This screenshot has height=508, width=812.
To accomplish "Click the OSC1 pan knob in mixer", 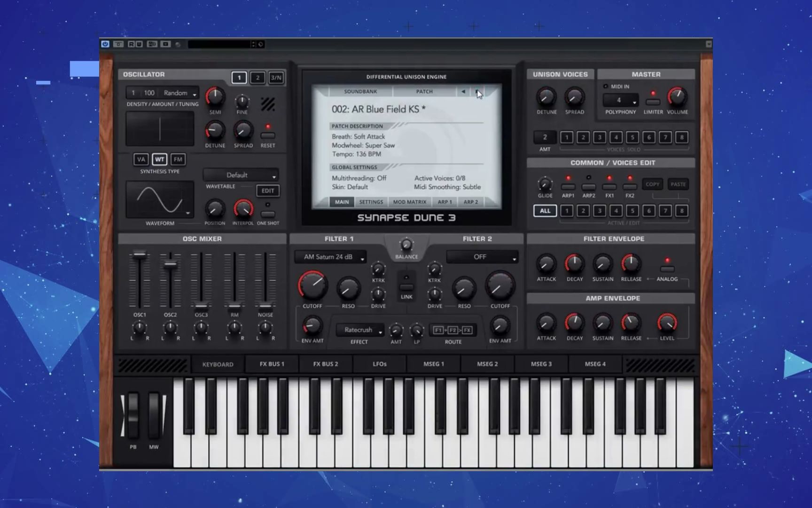I will (x=140, y=327).
